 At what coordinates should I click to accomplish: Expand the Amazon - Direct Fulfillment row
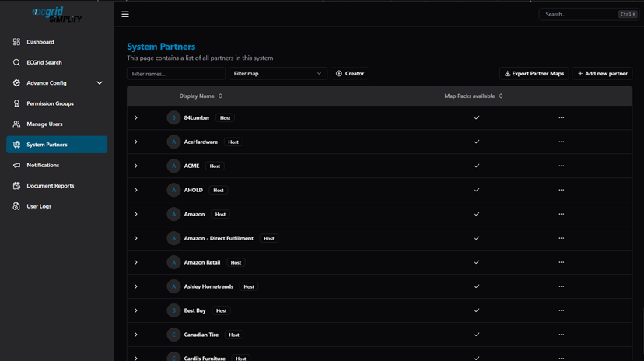tap(136, 238)
